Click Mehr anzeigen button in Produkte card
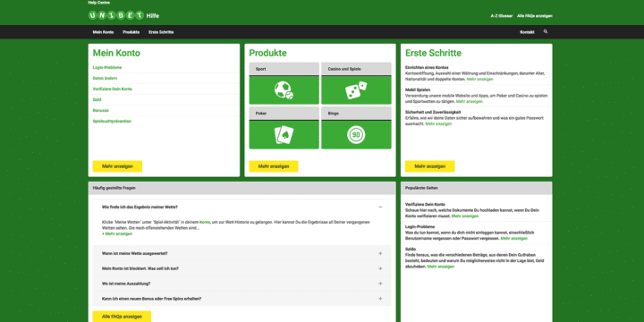Image resolution: width=644 pixels, height=322 pixels. coord(274,166)
